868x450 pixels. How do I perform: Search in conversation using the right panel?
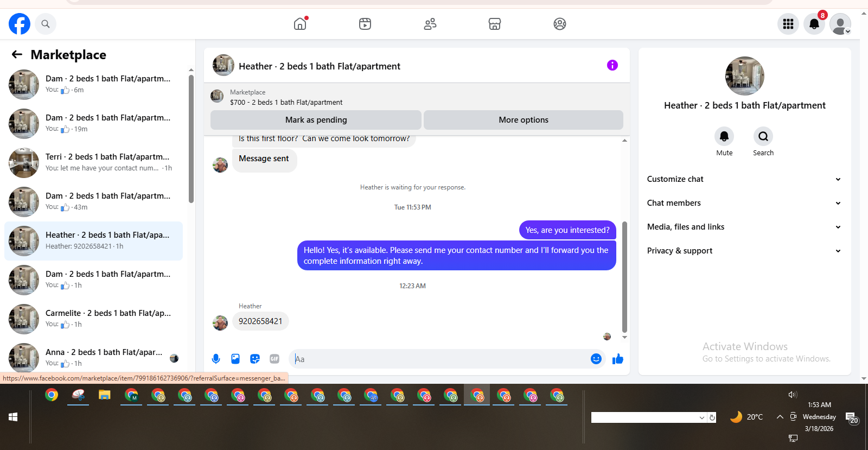(763, 136)
